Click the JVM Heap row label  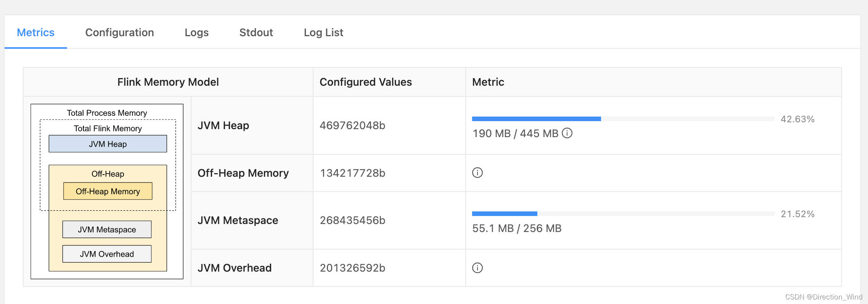(x=223, y=125)
